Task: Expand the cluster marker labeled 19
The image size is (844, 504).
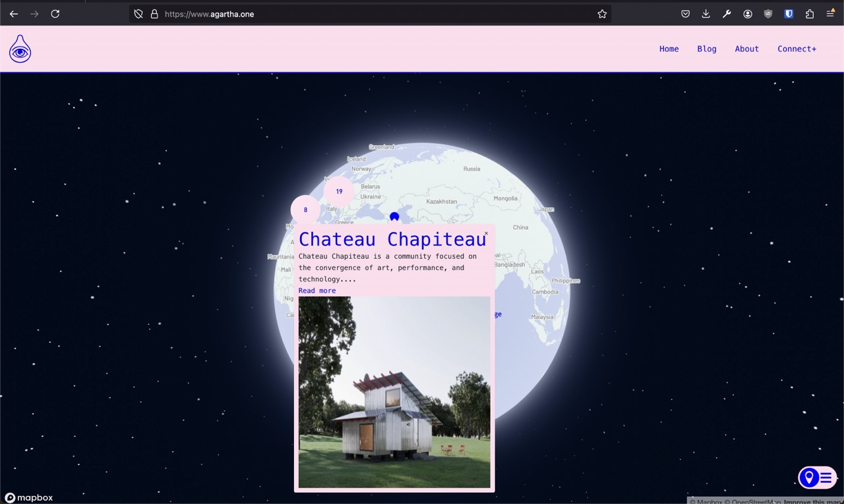Action: pyautogui.click(x=339, y=192)
